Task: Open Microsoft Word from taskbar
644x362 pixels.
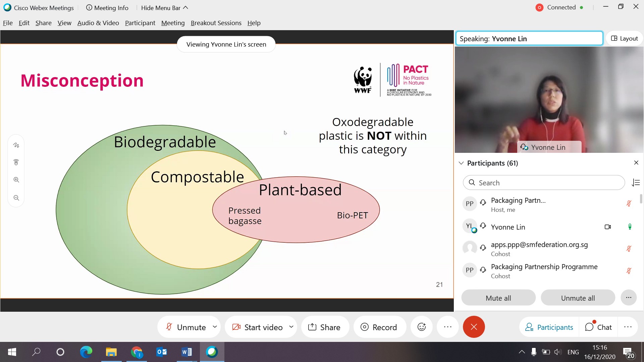Action: (187, 352)
